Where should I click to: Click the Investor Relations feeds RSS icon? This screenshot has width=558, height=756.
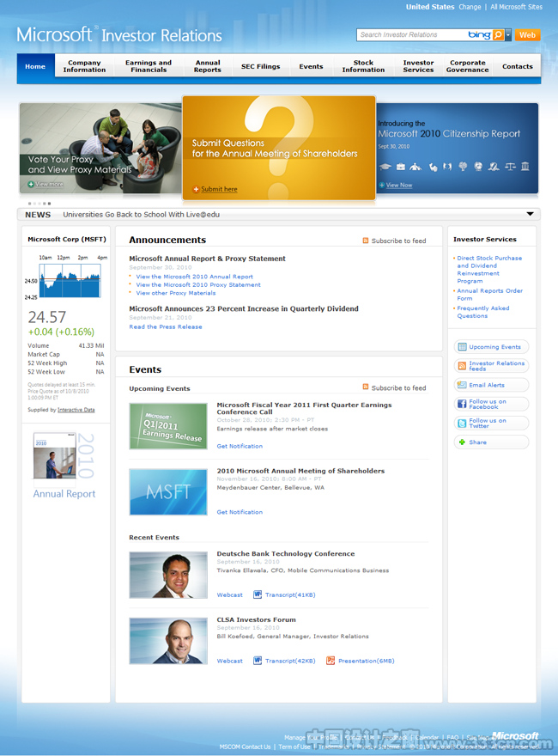462,366
